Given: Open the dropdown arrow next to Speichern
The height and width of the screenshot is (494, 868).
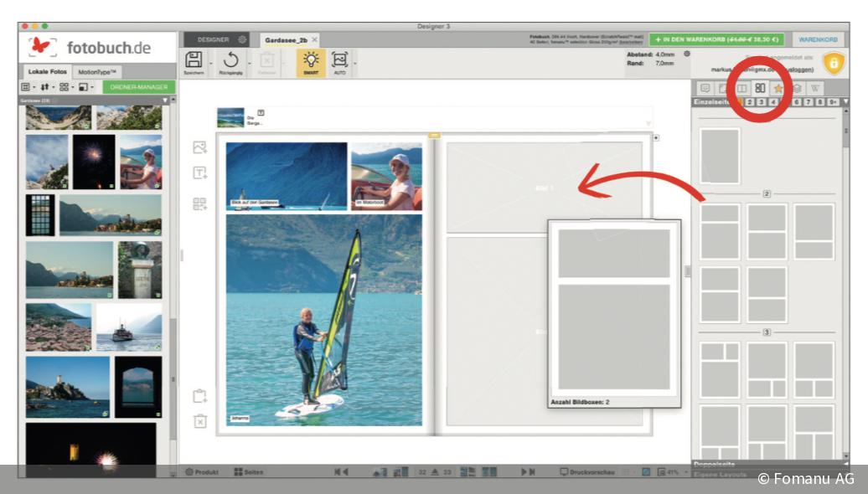Looking at the screenshot, I should point(211,64).
